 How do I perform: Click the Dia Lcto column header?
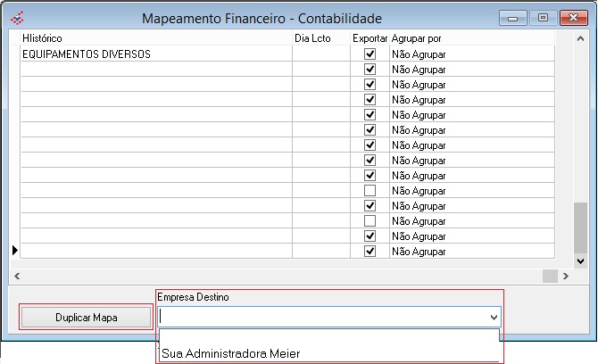(x=321, y=38)
